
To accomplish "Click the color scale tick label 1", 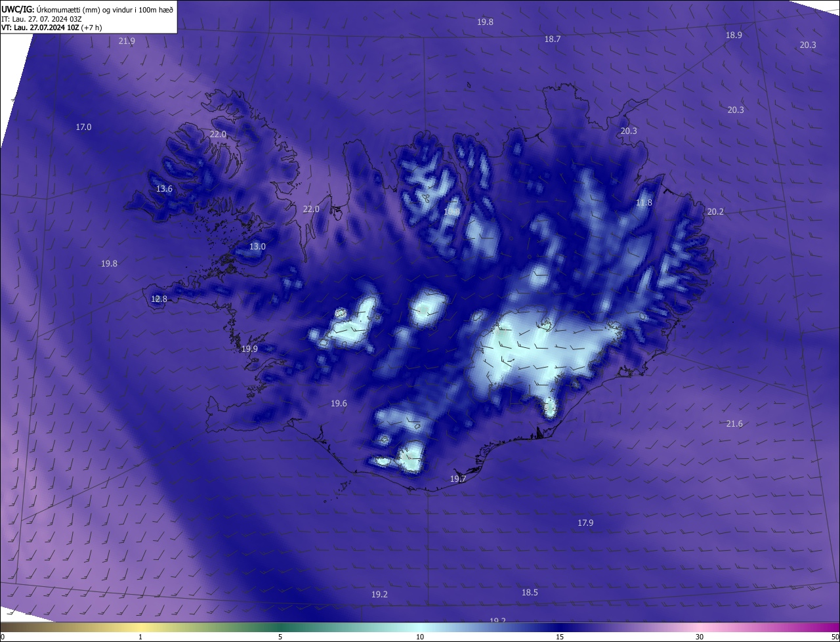I will coord(140,637).
